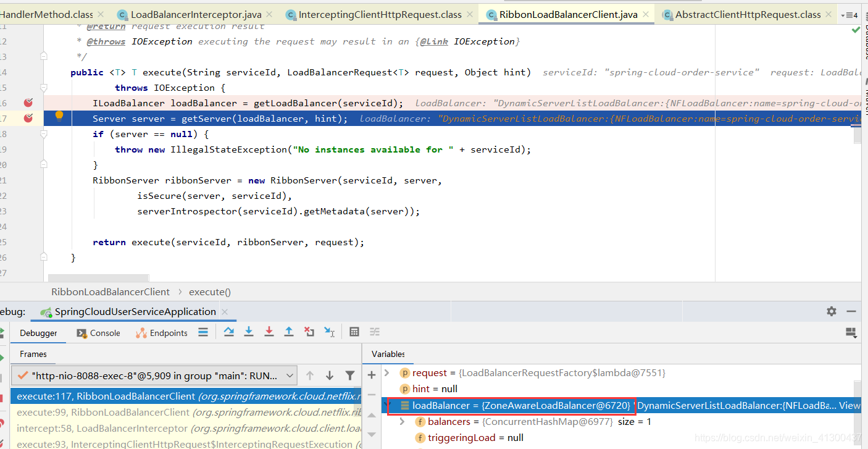Viewport: 868px width, 449px height.
Task: Open the Endpoints tab in debugger
Action: (x=162, y=333)
